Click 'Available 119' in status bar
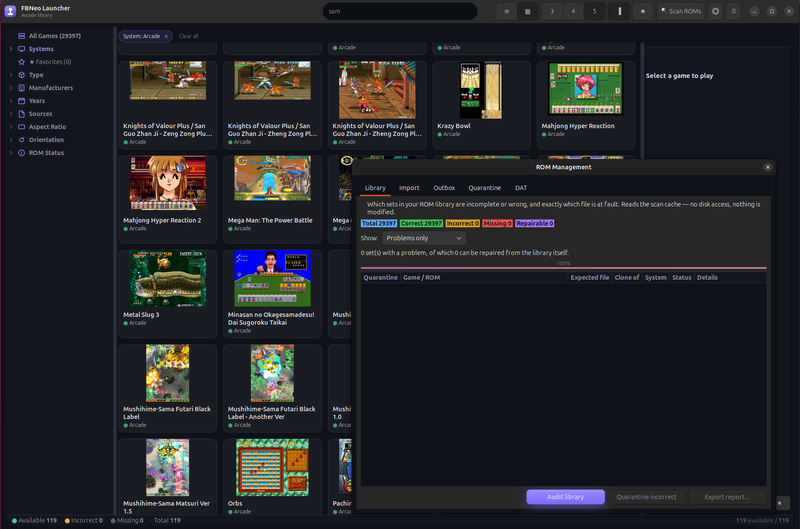Viewport: 800px width, 529px height. 34,520
